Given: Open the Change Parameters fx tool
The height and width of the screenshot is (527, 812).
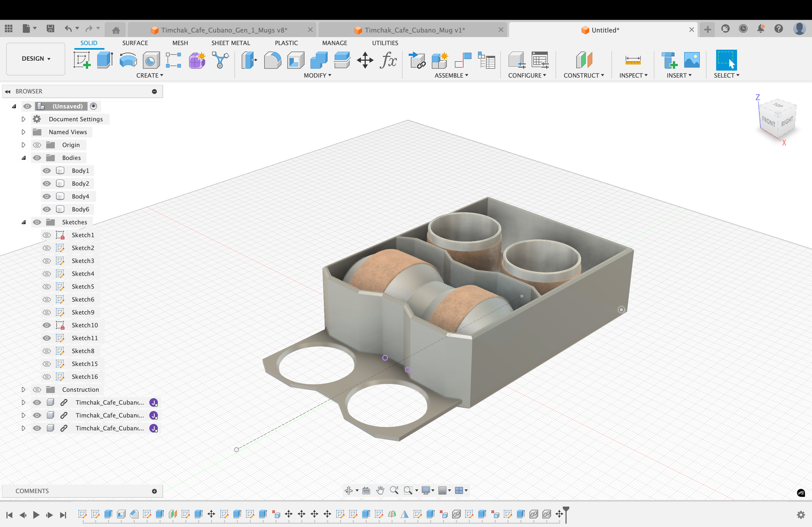Looking at the screenshot, I should pyautogui.click(x=388, y=60).
